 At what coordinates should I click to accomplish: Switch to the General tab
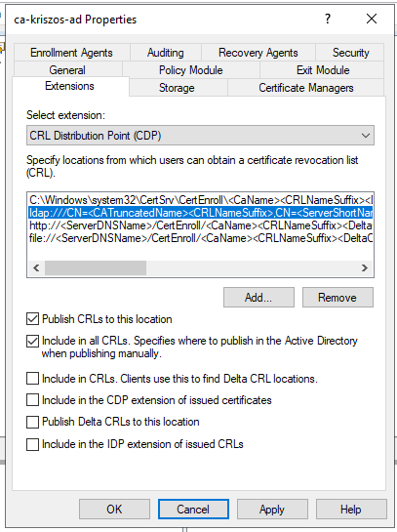coord(67,70)
